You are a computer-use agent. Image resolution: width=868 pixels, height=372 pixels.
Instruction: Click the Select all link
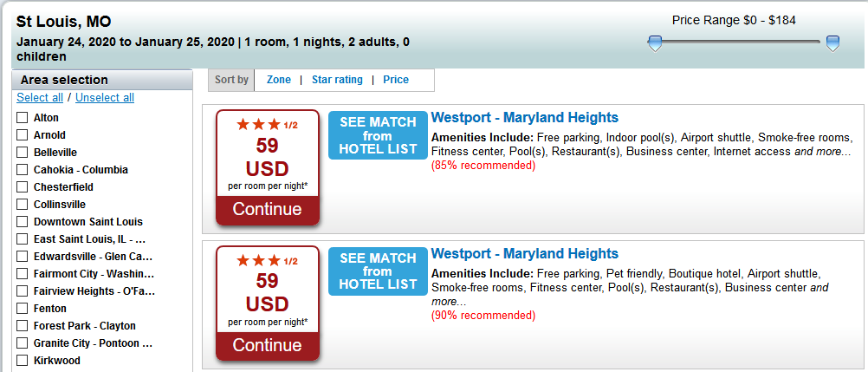point(40,98)
